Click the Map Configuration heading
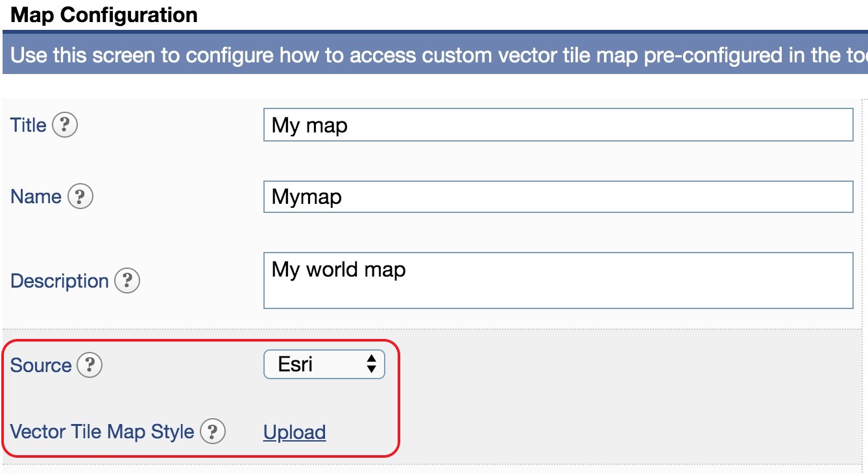 pos(104,14)
